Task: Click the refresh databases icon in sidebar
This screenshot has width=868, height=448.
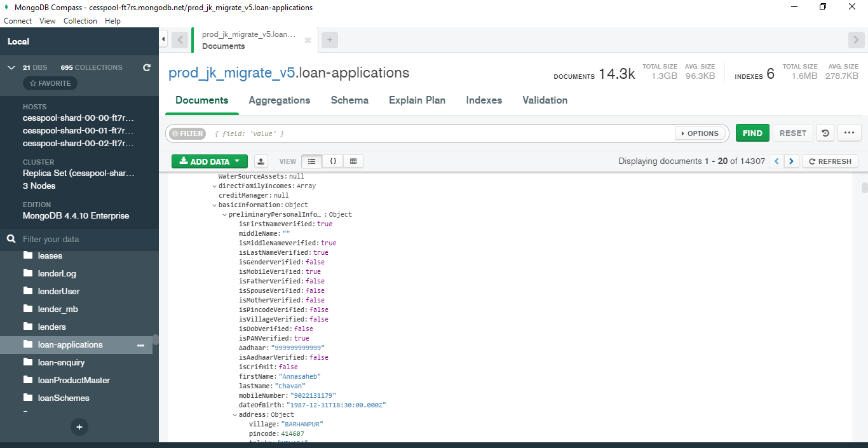Action: tap(147, 67)
